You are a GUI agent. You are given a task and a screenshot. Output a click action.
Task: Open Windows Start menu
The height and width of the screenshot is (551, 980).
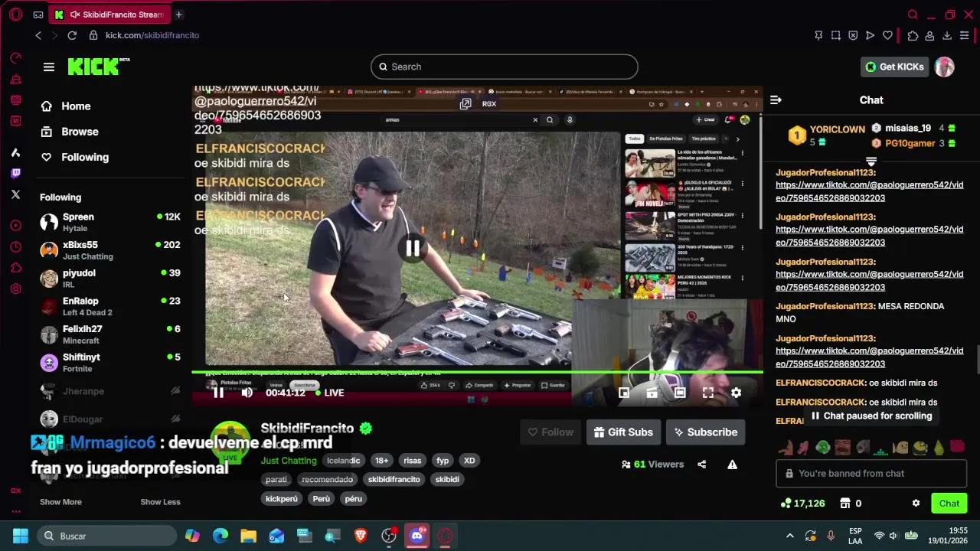21,536
